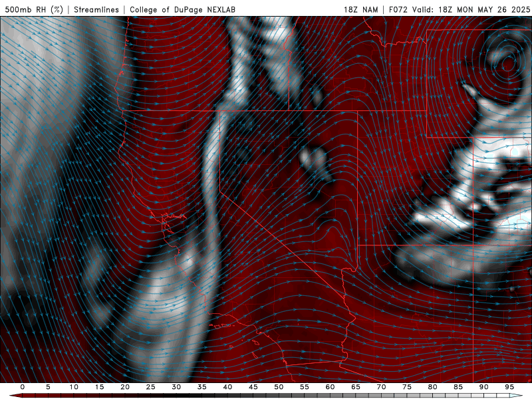Click the colorbar label '70'

(x=381, y=387)
